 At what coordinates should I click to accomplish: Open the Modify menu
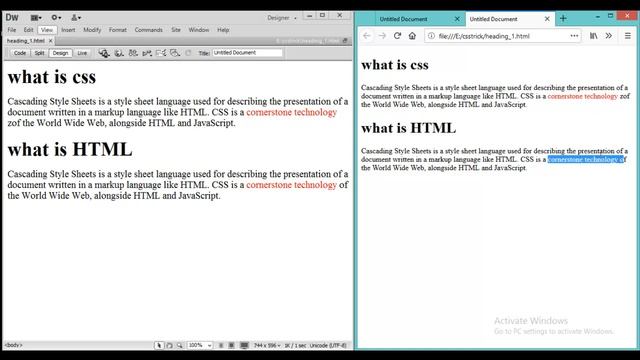(92, 30)
